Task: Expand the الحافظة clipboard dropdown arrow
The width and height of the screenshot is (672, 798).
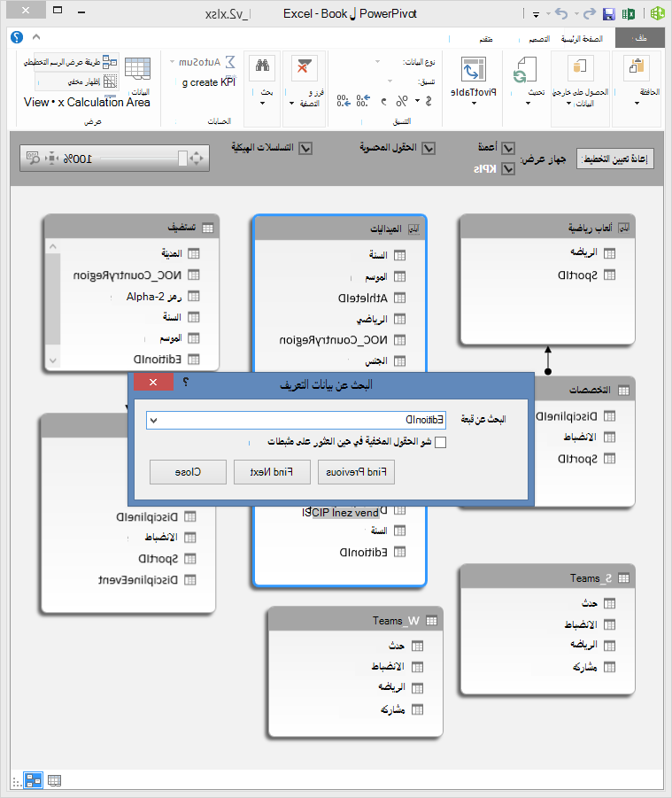Action: coord(637,104)
